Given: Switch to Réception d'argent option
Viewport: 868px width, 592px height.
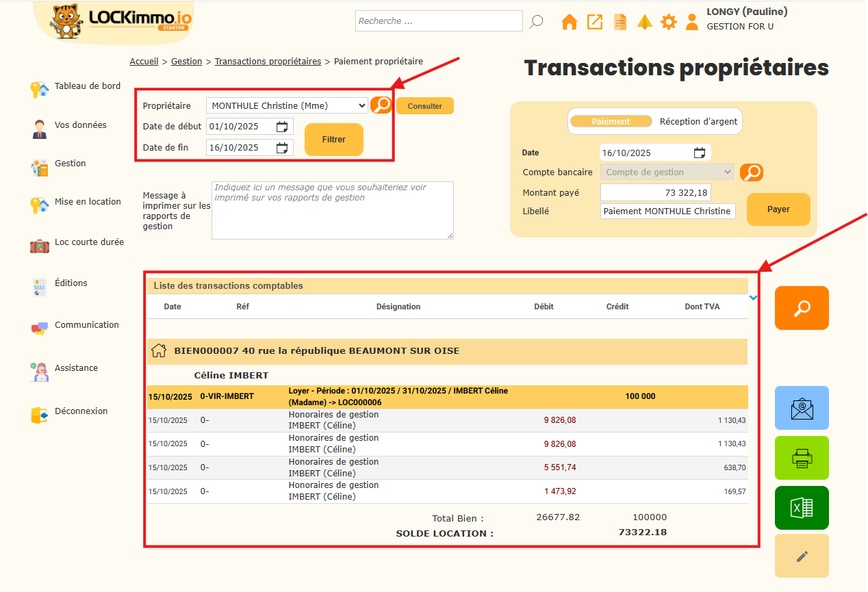Looking at the screenshot, I should coord(698,122).
